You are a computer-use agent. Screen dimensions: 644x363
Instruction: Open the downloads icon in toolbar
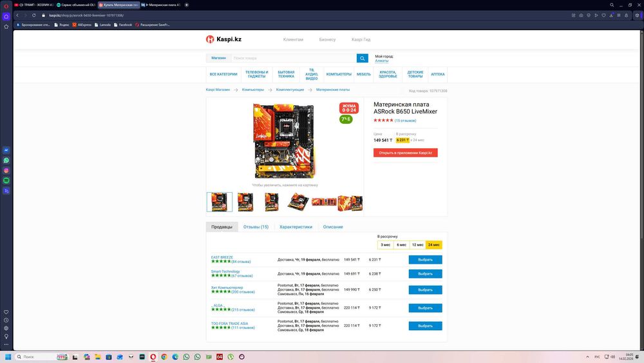611,15
